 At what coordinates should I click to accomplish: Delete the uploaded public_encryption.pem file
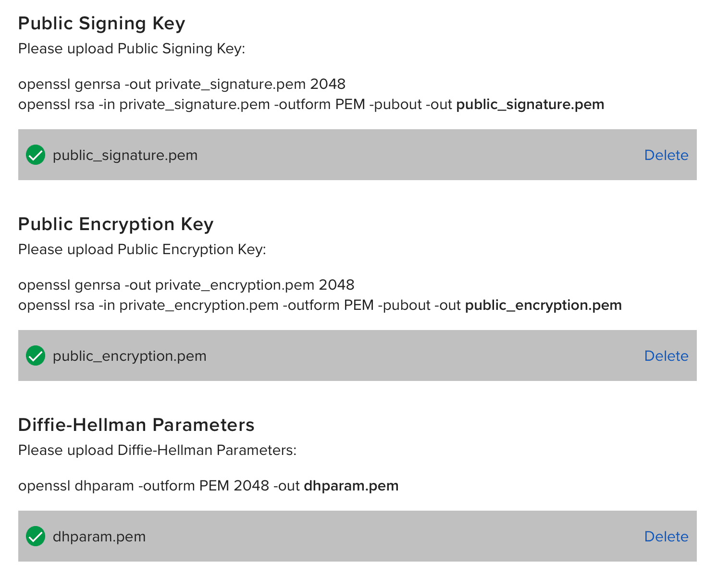click(x=666, y=356)
